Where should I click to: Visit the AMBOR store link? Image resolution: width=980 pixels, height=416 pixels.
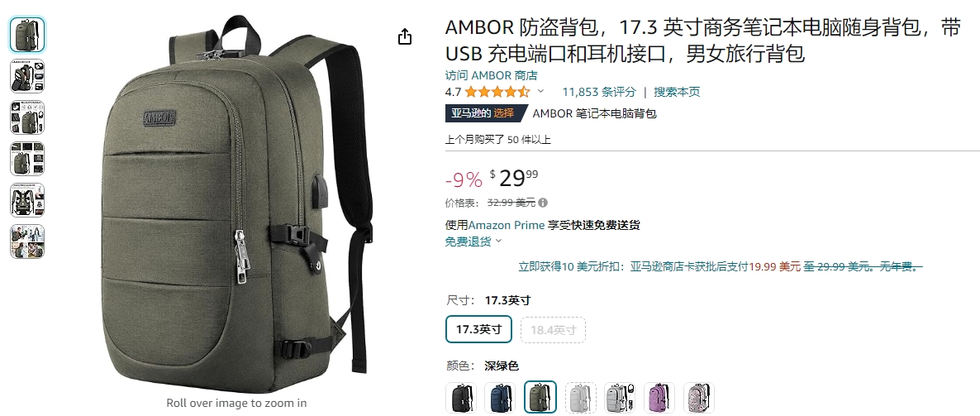click(x=492, y=76)
